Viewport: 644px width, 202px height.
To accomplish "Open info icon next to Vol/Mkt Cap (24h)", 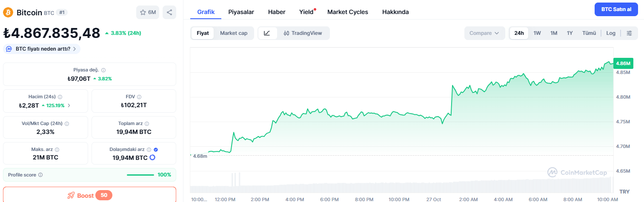I will [x=67, y=124].
